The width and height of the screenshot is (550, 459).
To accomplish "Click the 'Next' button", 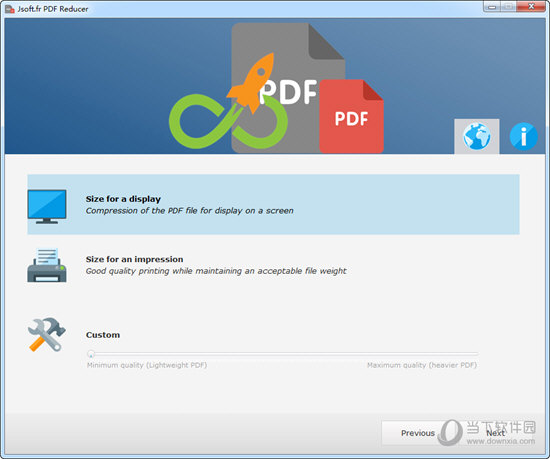I will (495, 433).
